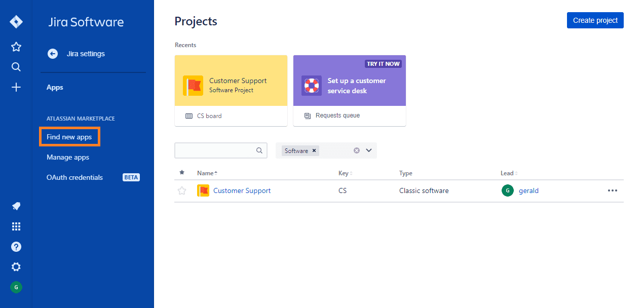Sort projects by Key column
The width and height of the screenshot is (644, 308).
(x=346, y=173)
